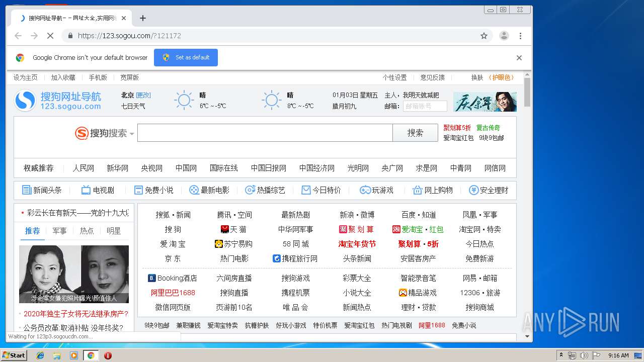Focus the Sogou search input box
644x362 pixels.
(265, 133)
